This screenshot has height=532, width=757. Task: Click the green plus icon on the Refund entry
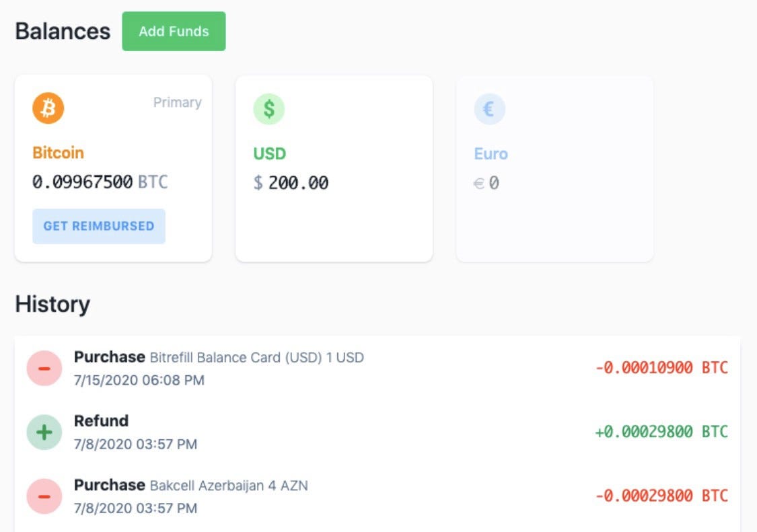[x=44, y=431]
